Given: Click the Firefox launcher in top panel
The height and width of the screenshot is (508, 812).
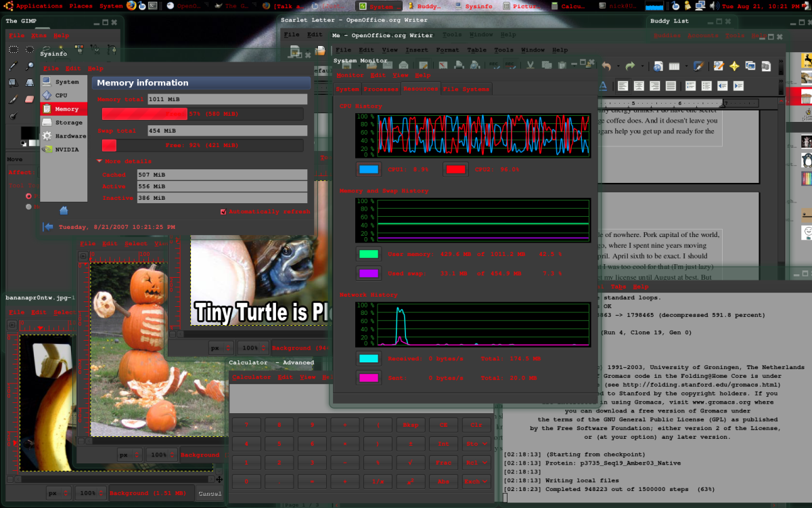Looking at the screenshot, I should pyautogui.click(x=131, y=6).
